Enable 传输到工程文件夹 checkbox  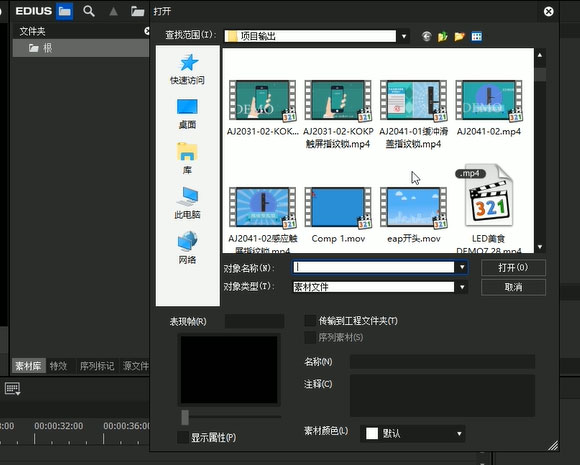(310, 321)
